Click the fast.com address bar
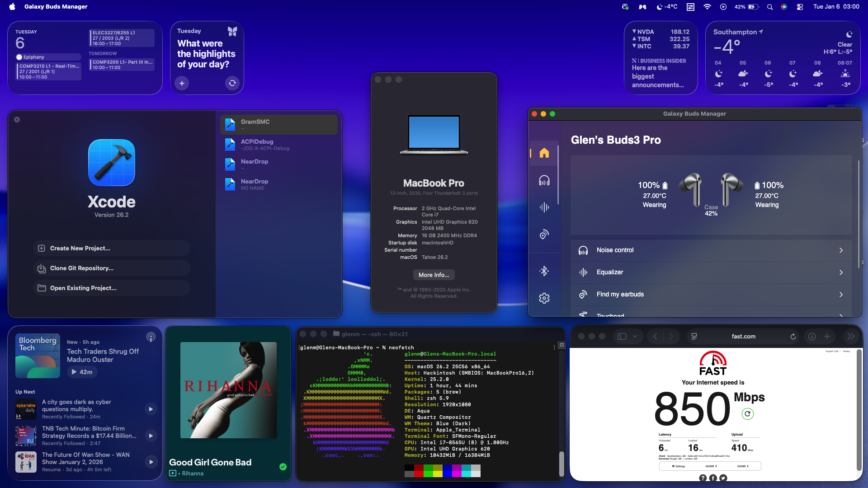Viewport: 868px width, 488px height. pyautogui.click(x=743, y=336)
